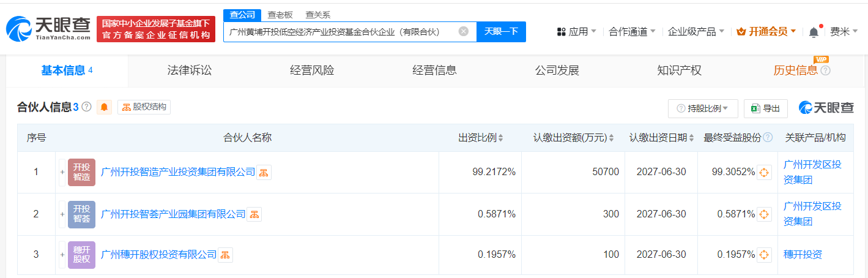This screenshot has height=278, width=868.
Task: Expand row 3 partner details
Action: coord(62,255)
